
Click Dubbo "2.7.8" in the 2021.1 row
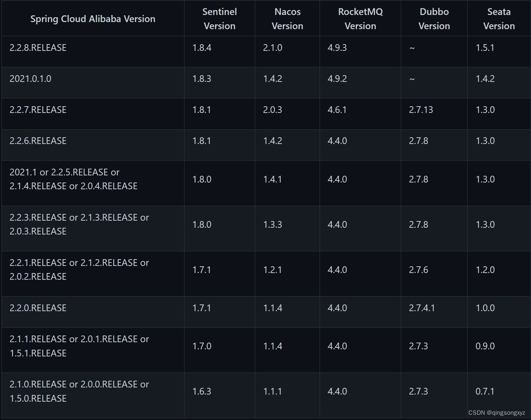click(418, 180)
